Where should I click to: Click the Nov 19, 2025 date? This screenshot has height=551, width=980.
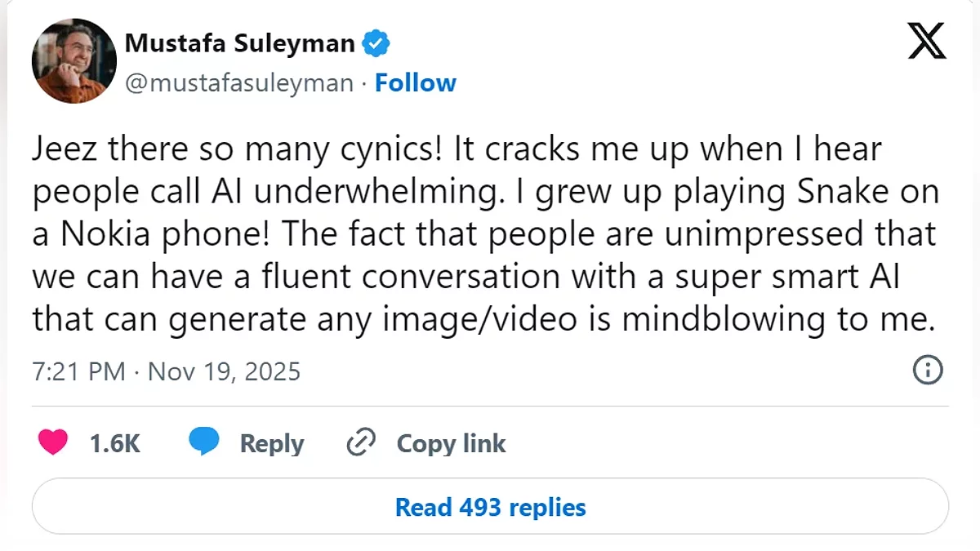(225, 371)
